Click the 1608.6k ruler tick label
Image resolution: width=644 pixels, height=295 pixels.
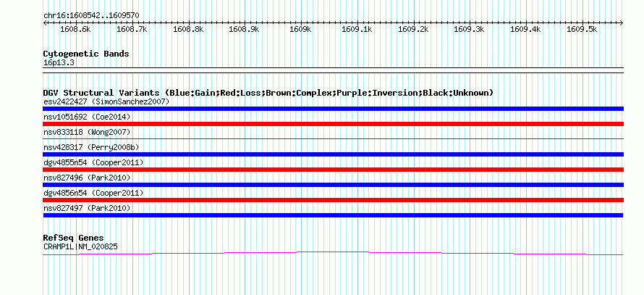tap(75, 29)
